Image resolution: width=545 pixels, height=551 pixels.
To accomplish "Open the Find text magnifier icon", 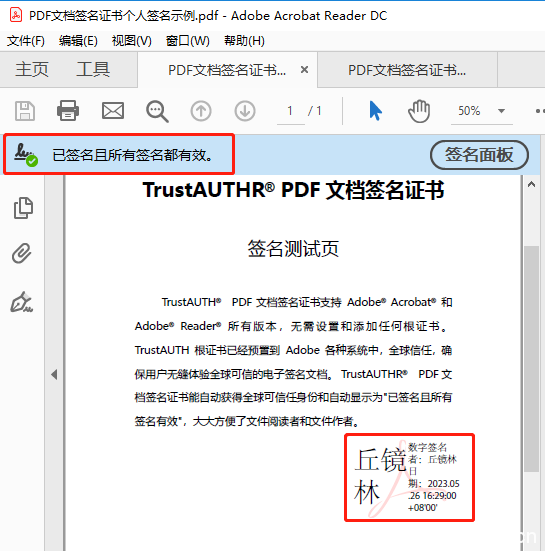I will [x=157, y=111].
